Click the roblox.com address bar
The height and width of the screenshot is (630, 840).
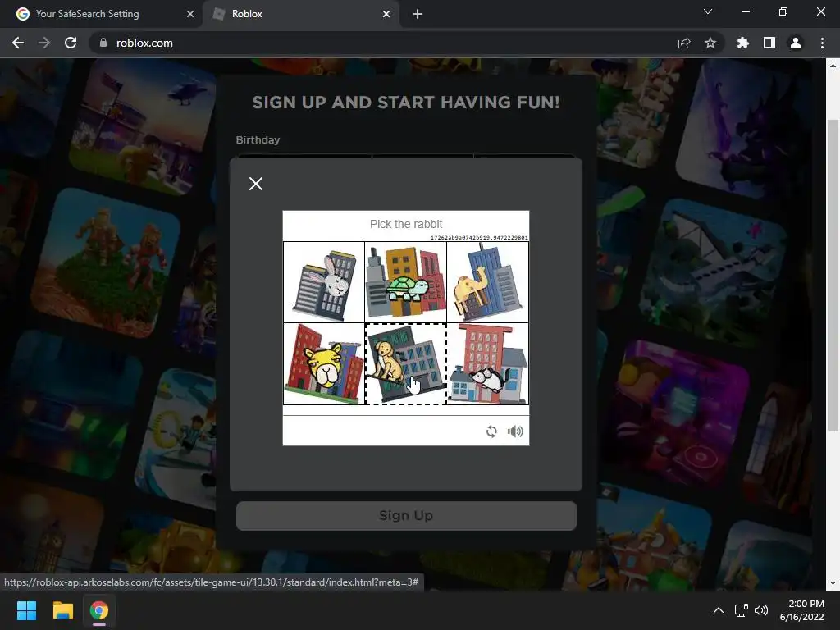tap(407, 43)
